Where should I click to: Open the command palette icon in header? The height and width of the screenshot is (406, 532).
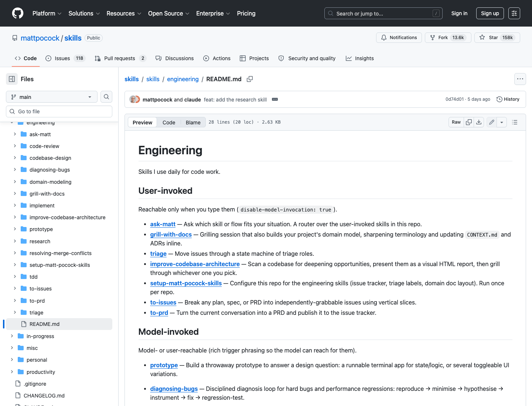click(514, 13)
